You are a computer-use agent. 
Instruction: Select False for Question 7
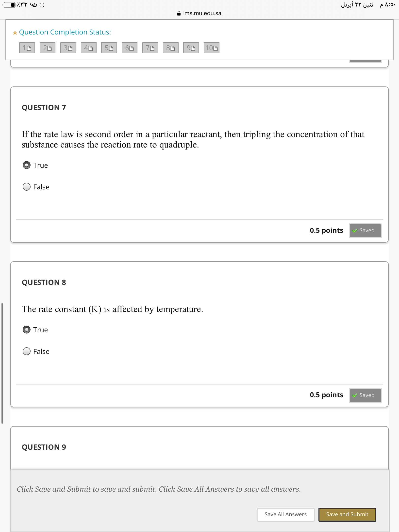26,187
